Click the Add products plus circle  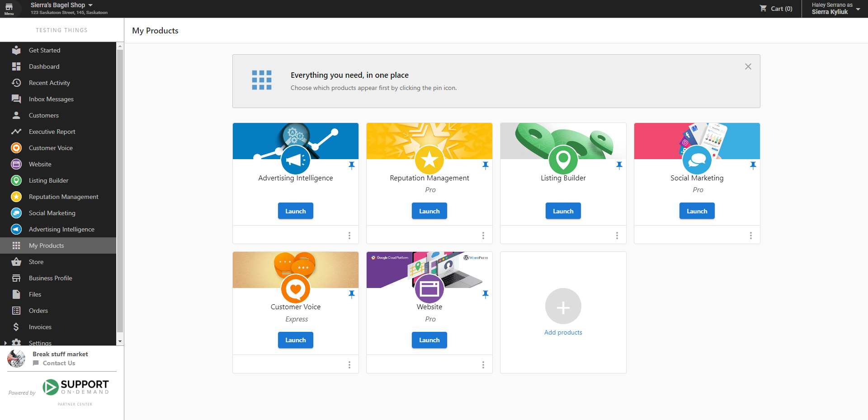pos(563,306)
